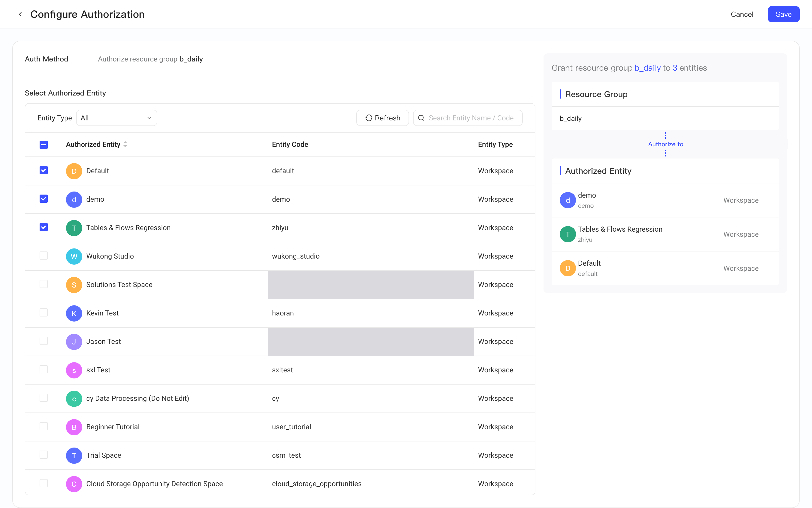Check the Solutions Test Space checkbox

point(44,284)
